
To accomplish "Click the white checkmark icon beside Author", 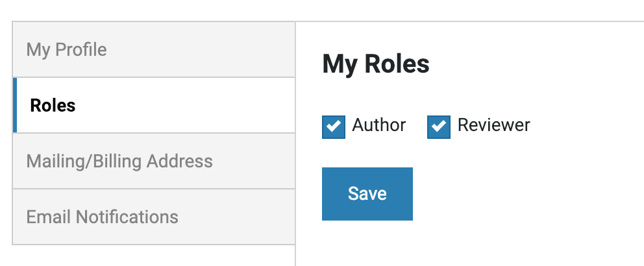I will point(334,127).
